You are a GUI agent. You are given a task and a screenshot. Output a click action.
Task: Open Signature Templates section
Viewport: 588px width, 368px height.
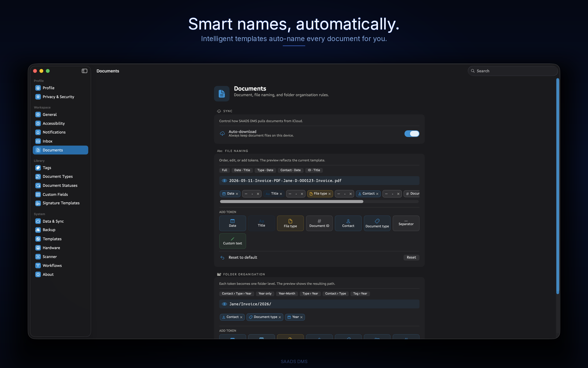point(60,203)
